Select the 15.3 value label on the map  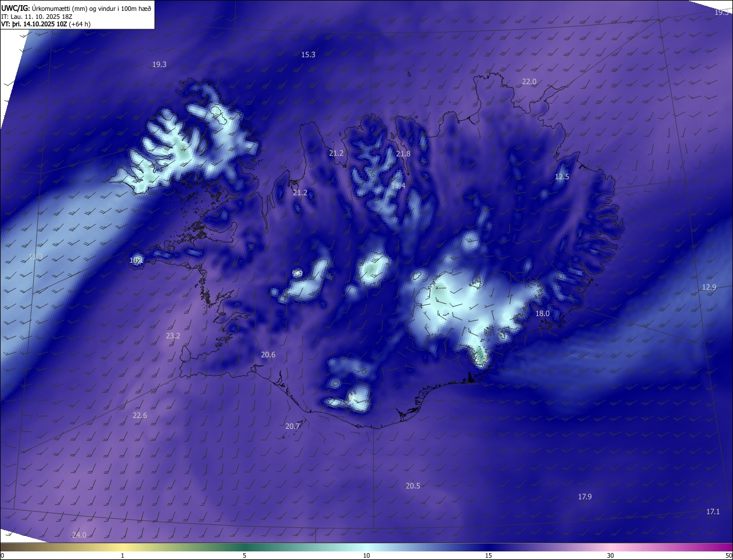[x=308, y=55]
